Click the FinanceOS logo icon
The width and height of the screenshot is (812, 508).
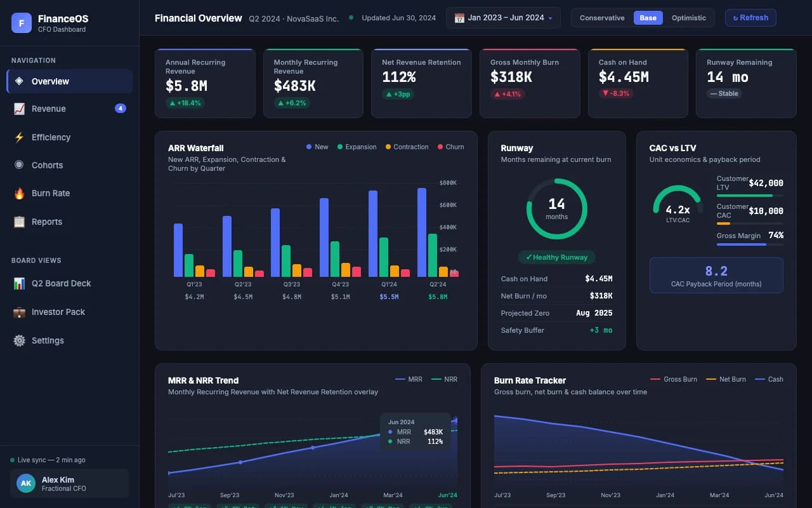pos(21,22)
